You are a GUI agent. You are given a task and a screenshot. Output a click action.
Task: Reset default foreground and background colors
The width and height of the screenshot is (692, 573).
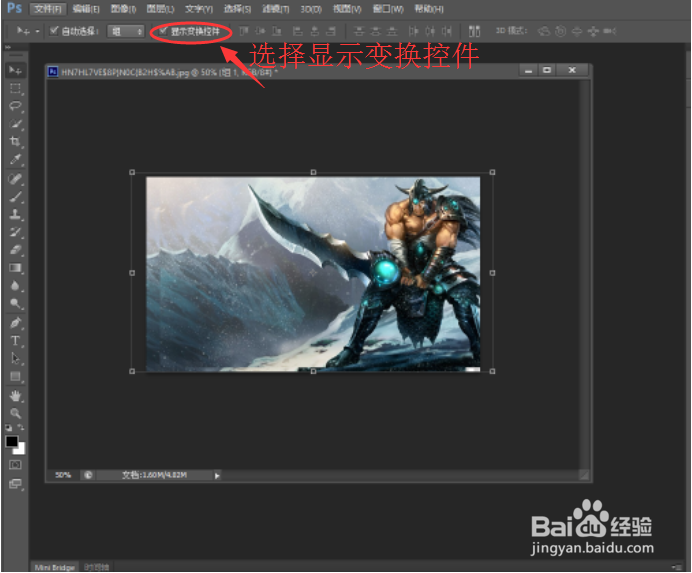(x=8, y=427)
